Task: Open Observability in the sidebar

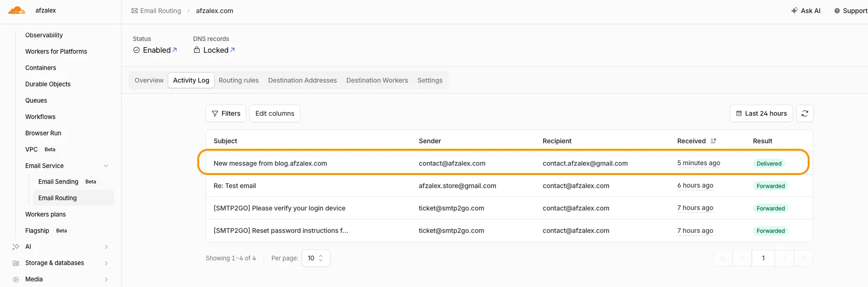Action: tap(44, 35)
